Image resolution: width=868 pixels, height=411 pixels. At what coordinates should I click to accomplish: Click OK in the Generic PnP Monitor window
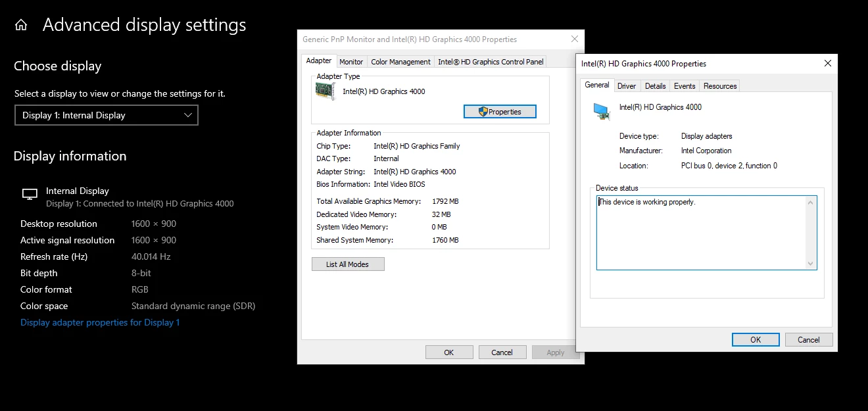point(449,352)
